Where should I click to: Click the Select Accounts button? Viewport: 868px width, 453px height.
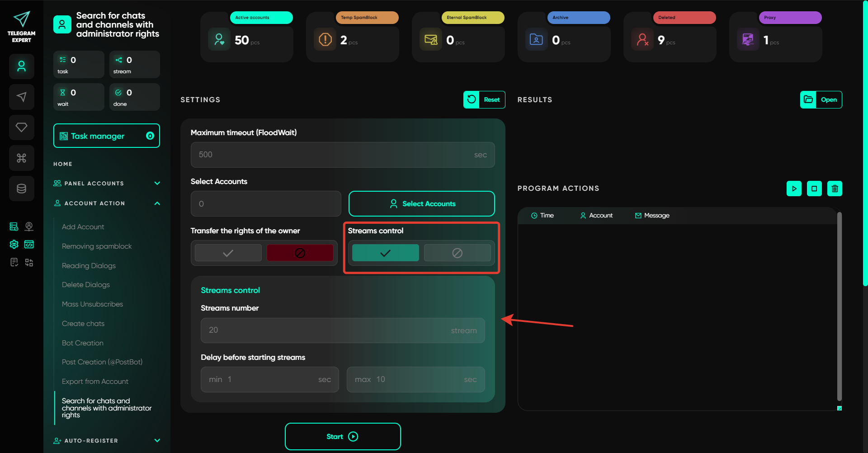[421, 204]
